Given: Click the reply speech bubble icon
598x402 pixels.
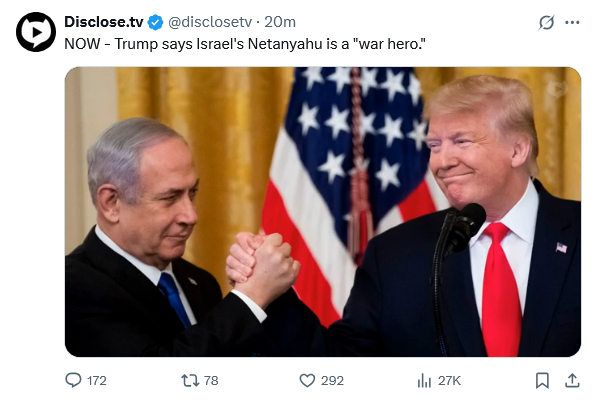Looking at the screenshot, I should pos(73,380).
